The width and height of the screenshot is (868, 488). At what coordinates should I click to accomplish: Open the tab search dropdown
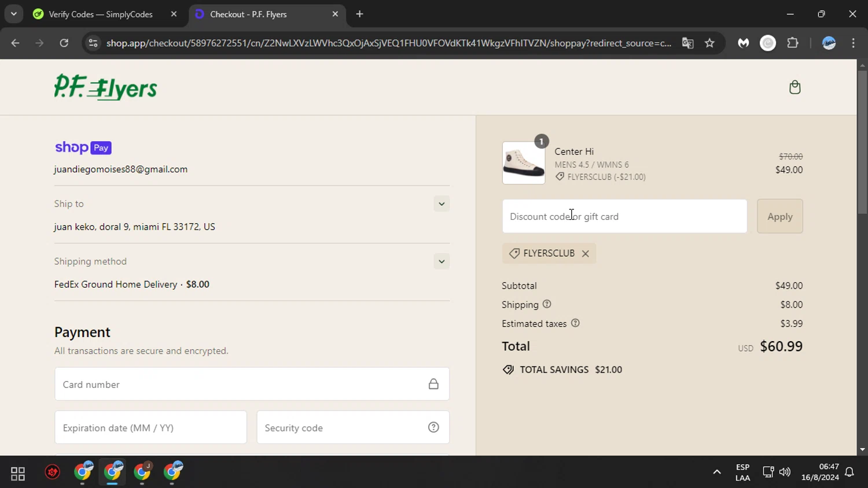coord(14,14)
